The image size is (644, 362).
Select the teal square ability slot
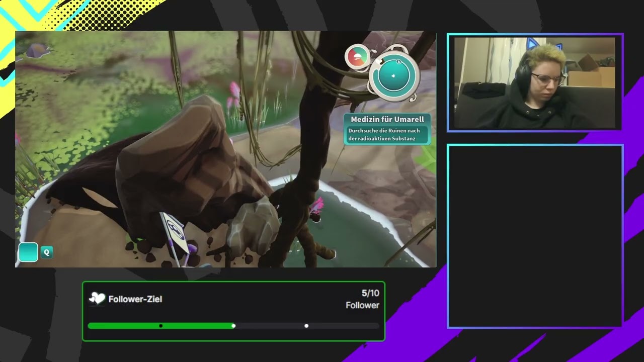[x=28, y=252]
